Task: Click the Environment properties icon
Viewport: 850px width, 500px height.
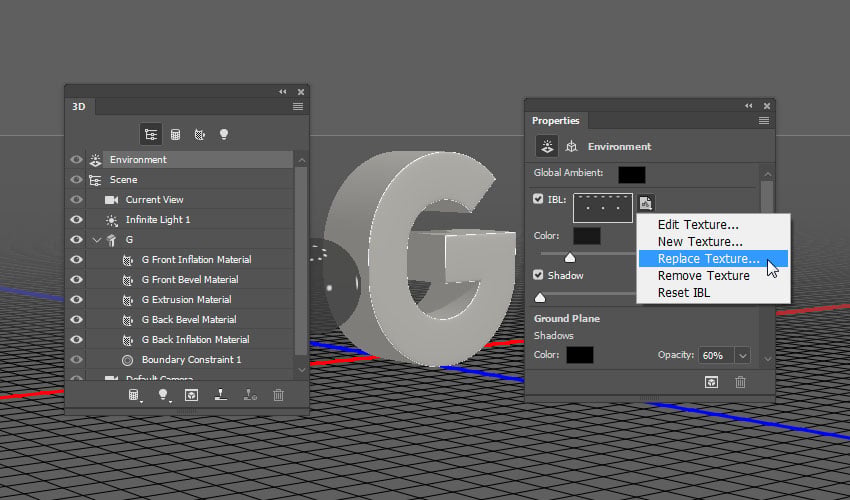Action: (x=546, y=146)
